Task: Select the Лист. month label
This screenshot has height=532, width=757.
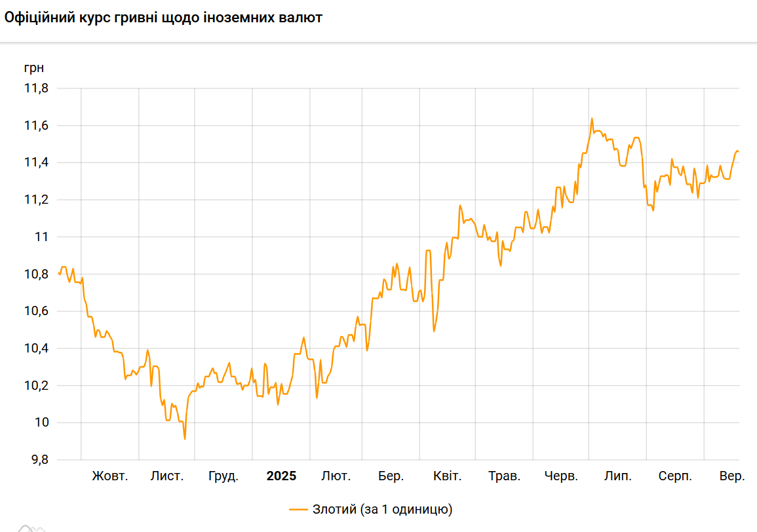Action: pos(167,476)
